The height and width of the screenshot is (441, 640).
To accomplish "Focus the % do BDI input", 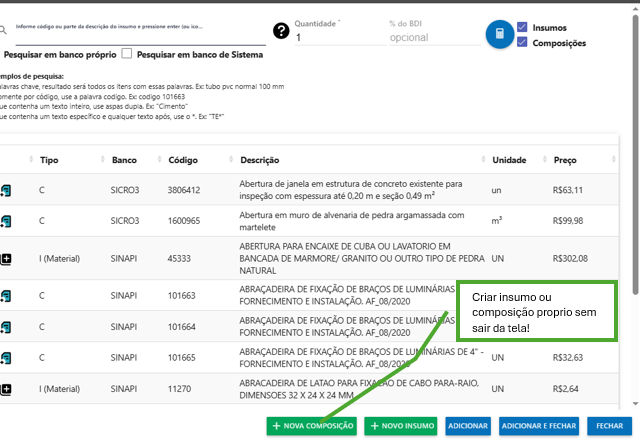I will click(x=435, y=38).
